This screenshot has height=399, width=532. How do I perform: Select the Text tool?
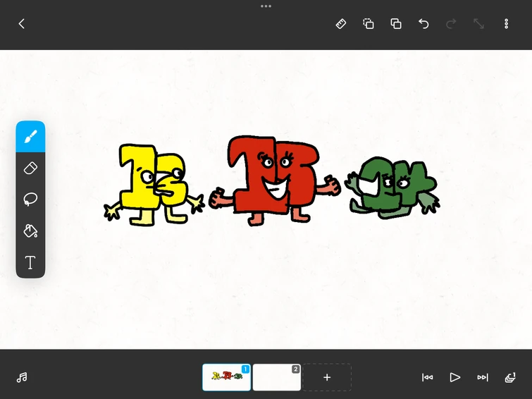pyautogui.click(x=30, y=262)
